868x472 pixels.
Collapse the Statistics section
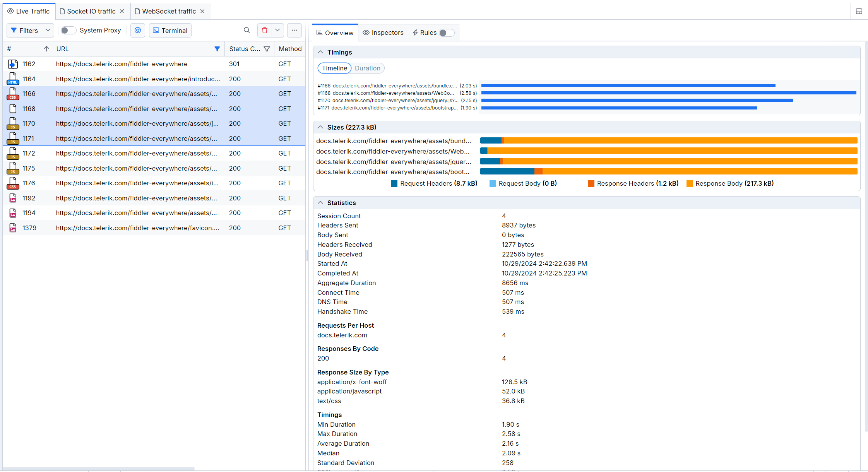320,202
